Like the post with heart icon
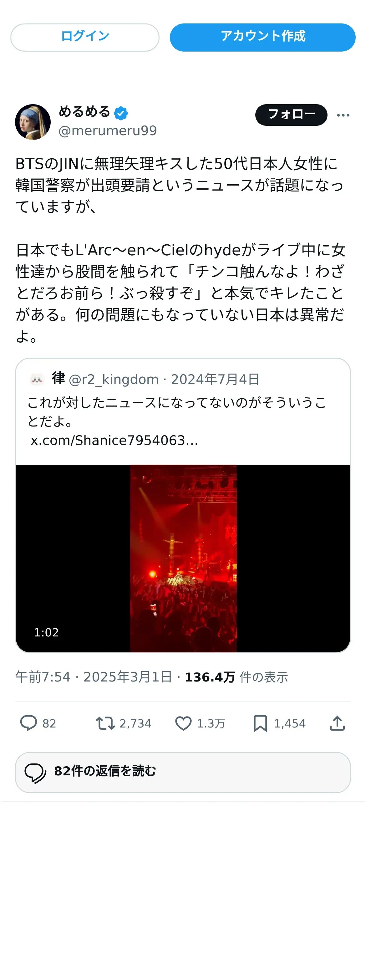This screenshot has width=366, height=980. [x=183, y=723]
